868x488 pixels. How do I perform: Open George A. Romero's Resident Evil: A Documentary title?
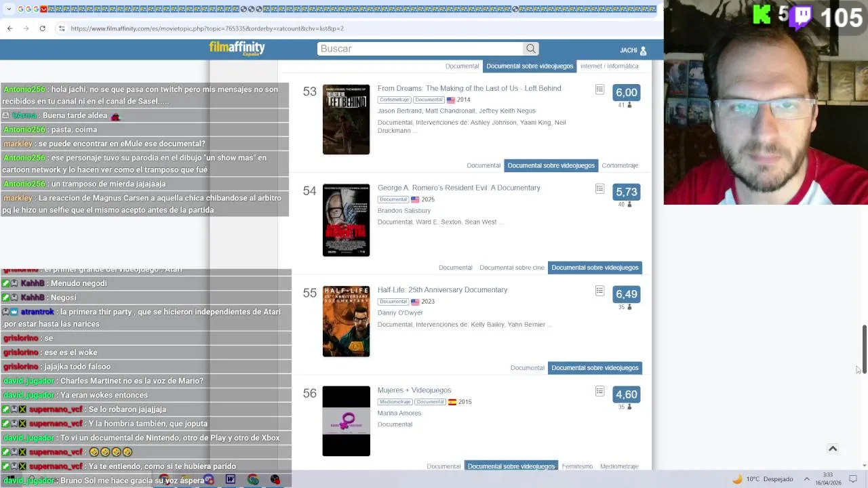click(x=459, y=188)
